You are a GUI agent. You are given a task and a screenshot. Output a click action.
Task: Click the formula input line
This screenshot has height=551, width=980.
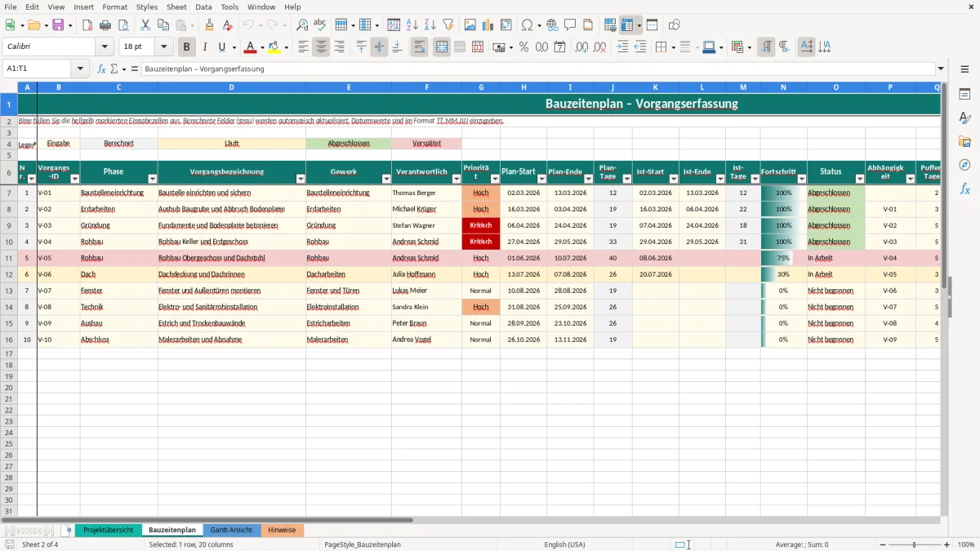pos(537,69)
